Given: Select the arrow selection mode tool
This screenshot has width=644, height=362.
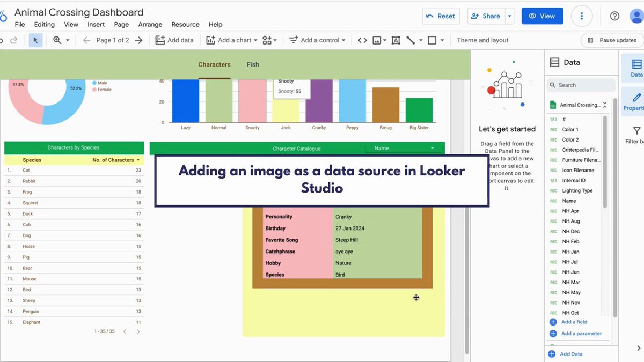Looking at the screenshot, I should tap(36, 40).
